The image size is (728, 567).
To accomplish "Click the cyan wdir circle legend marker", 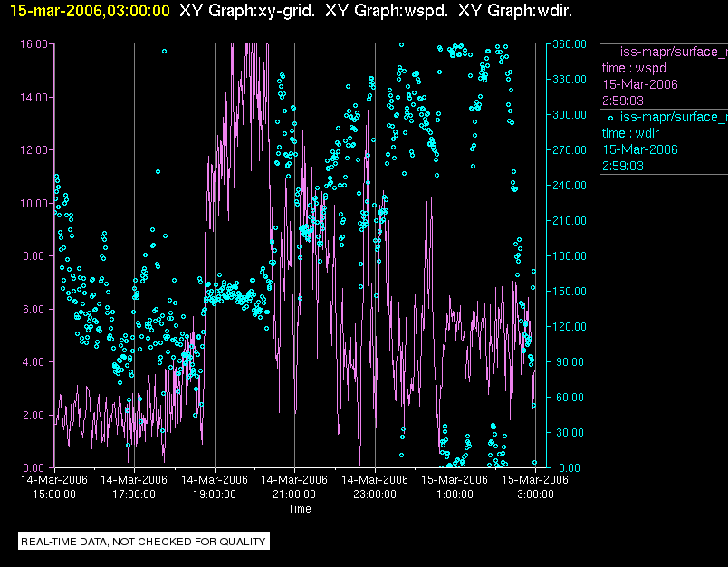I will coord(611,117).
